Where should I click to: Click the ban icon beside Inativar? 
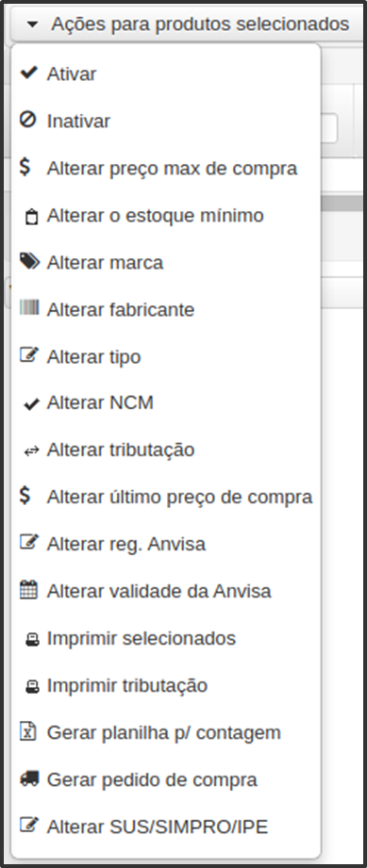pos(27,120)
